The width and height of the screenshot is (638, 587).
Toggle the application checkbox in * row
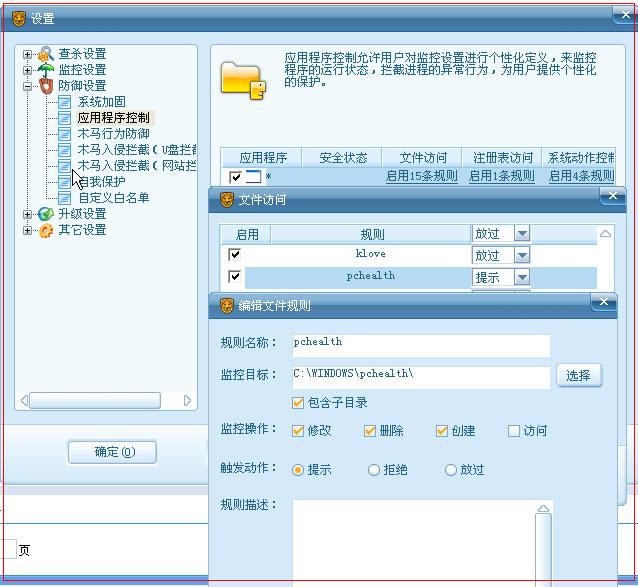tap(235, 177)
